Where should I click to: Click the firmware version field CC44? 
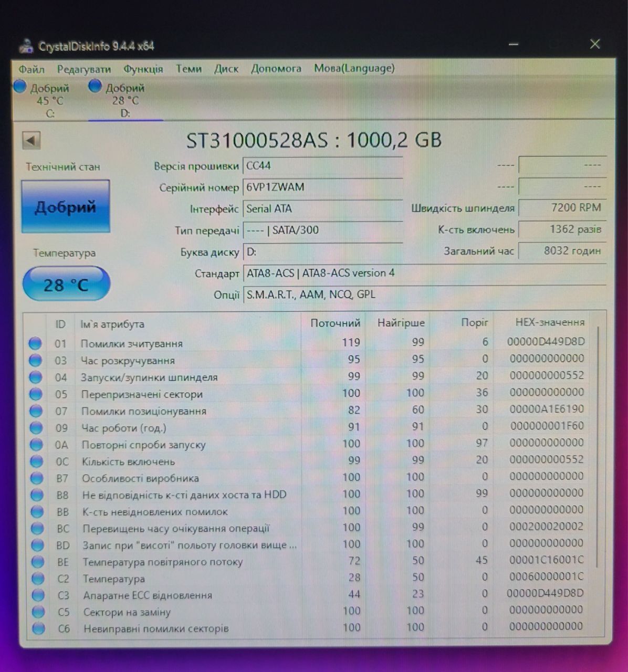click(x=322, y=166)
